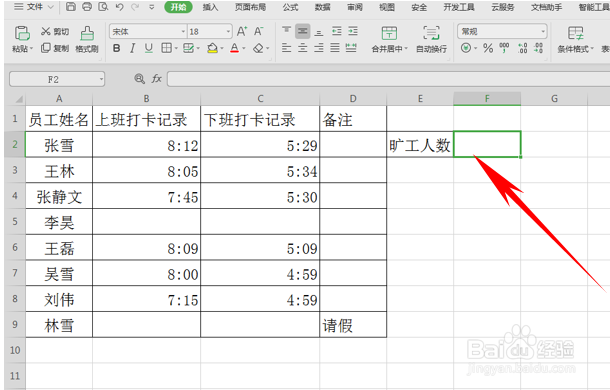This screenshot has height=390, width=610.
Task: Apply percent style with % icon
Action: [488, 48]
